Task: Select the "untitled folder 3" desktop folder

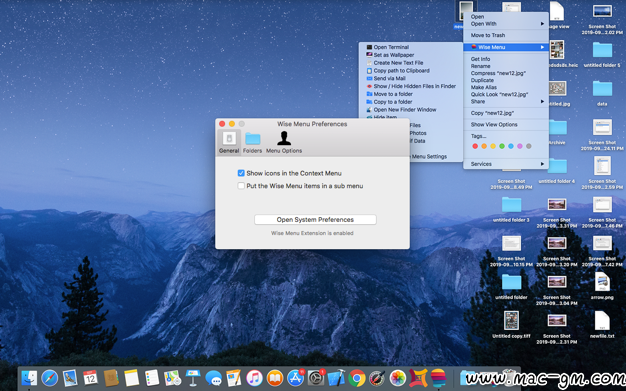Action: click(511, 208)
